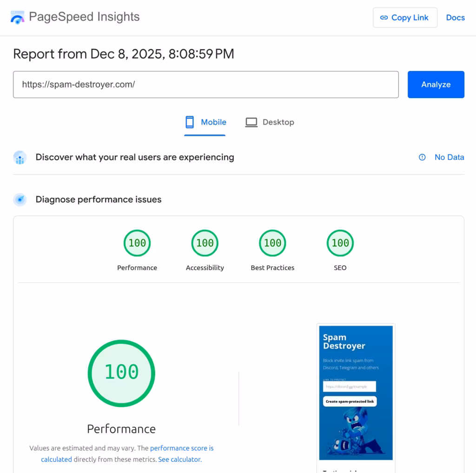
Task: Open the 'See calculator' link
Action: tap(179, 460)
